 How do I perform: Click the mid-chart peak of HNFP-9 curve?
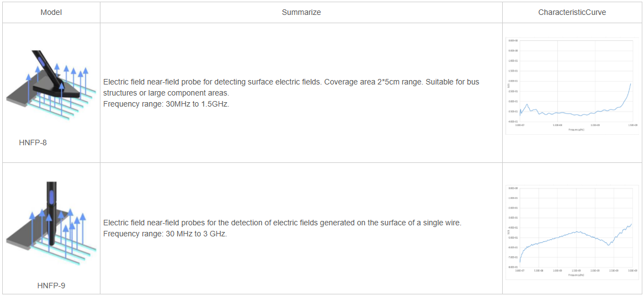577,231
